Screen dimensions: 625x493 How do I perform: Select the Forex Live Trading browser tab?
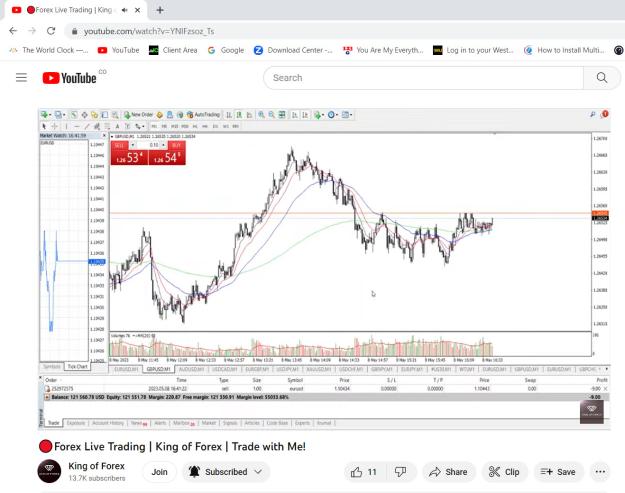pos(74,10)
